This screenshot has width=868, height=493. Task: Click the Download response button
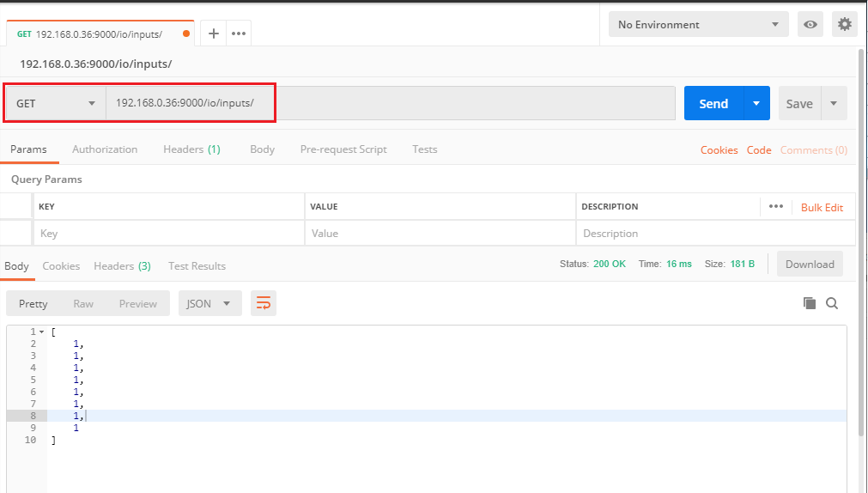810,264
